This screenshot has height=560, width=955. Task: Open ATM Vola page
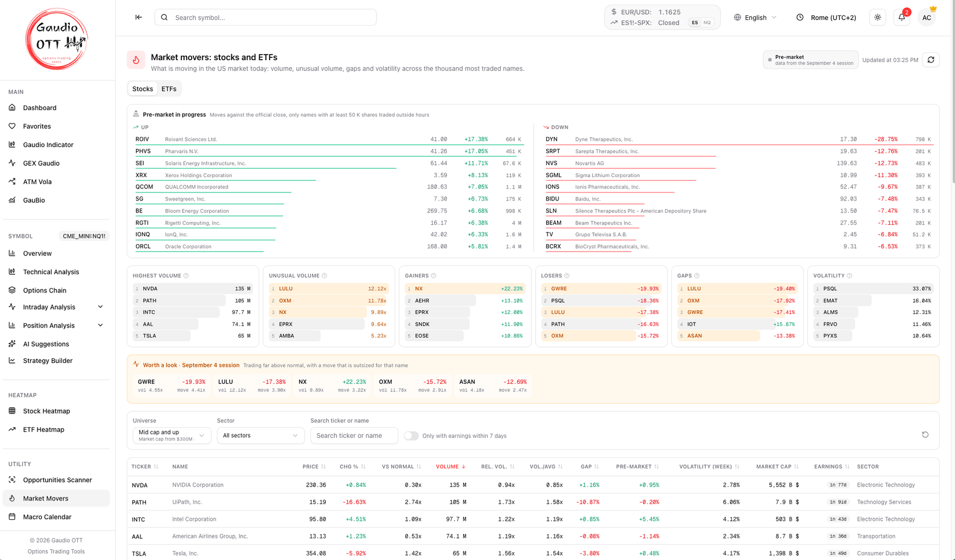[x=56, y=182]
